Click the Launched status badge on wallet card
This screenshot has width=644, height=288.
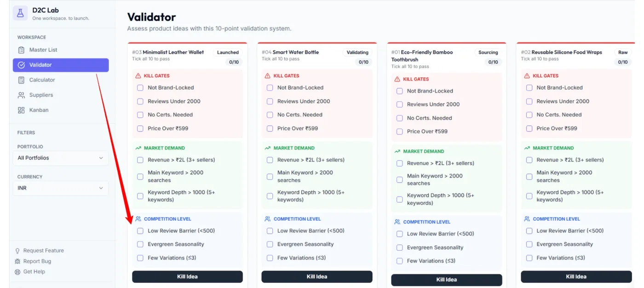click(x=228, y=52)
